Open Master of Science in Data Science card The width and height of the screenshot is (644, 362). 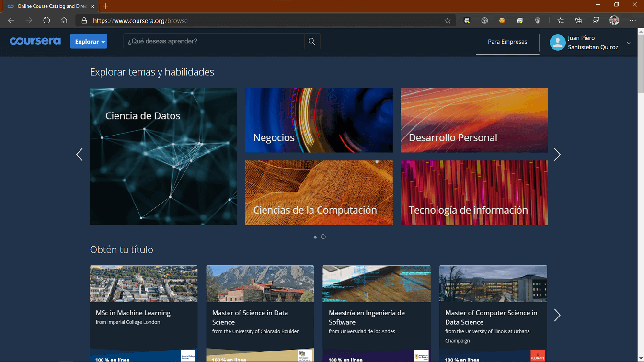[x=260, y=314]
